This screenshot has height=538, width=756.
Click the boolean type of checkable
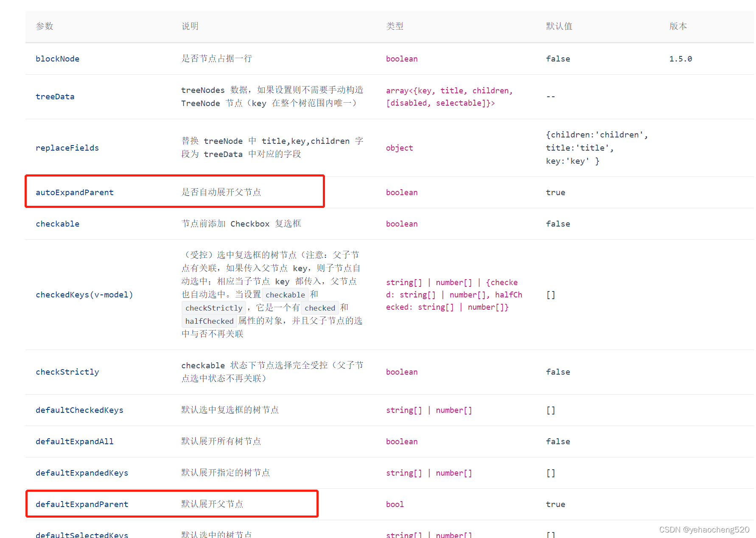coord(402,224)
